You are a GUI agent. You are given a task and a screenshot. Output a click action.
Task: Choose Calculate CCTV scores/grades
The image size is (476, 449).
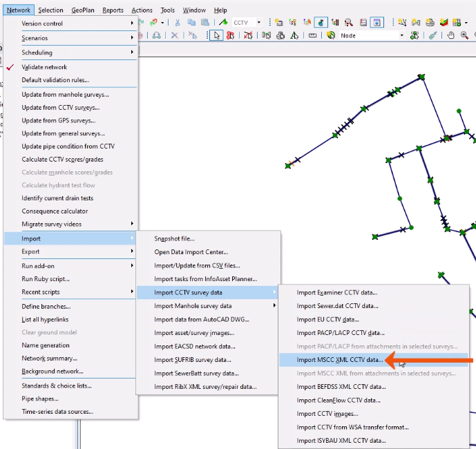[x=70, y=160]
